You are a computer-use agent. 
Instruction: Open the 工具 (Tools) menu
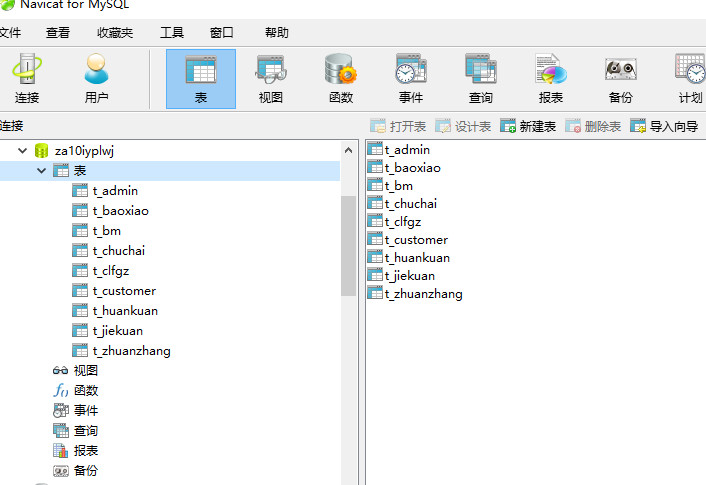[172, 33]
